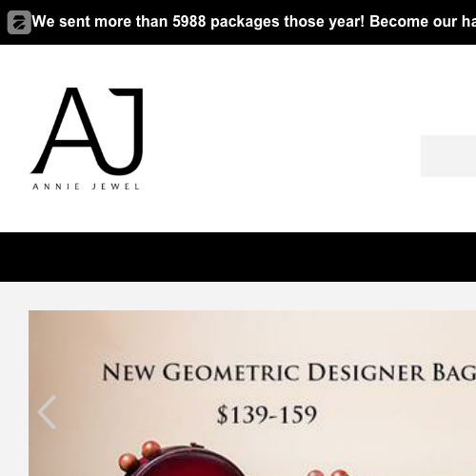Image resolution: width=476 pixels, height=476 pixels.
Task: Go to previous slide with left chevron
Action: pyautogui.click(x=47, y=412)
